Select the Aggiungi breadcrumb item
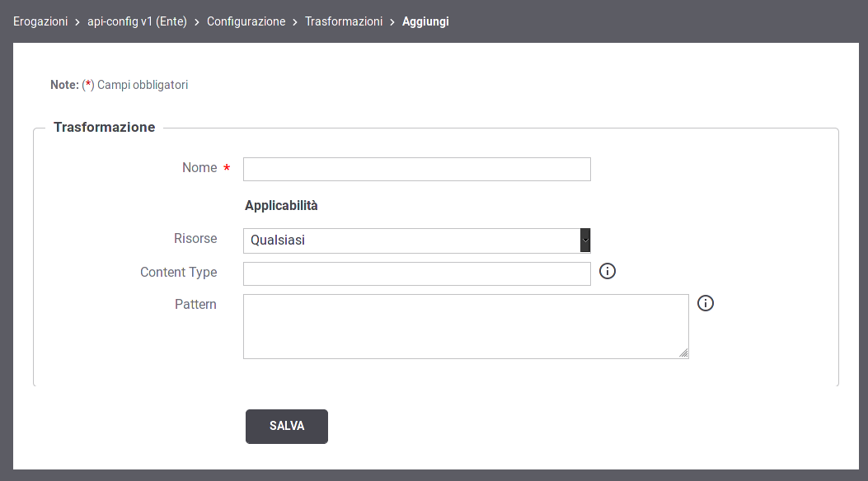This screenshot has width=868, height=481. (x=425, y=21)
